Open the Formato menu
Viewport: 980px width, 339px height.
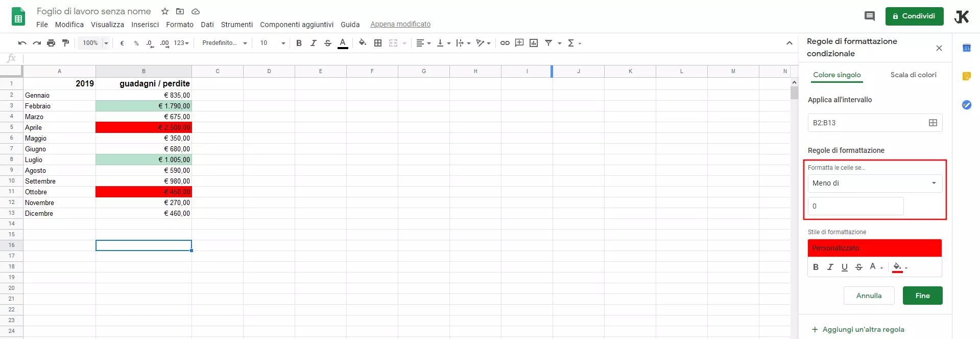pos(180,25)
